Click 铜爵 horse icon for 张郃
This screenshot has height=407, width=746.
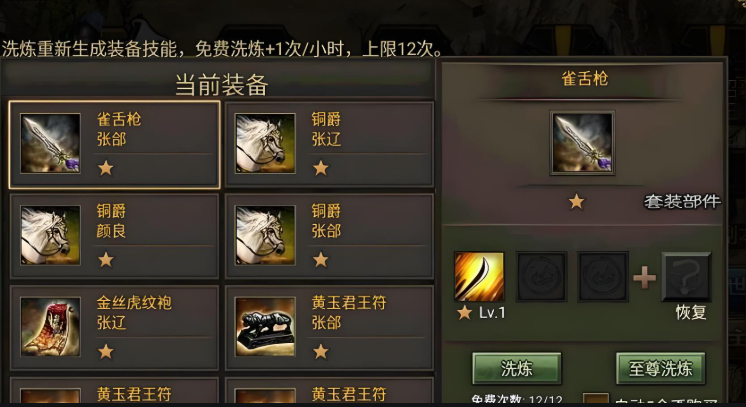[x=265, y=235]
